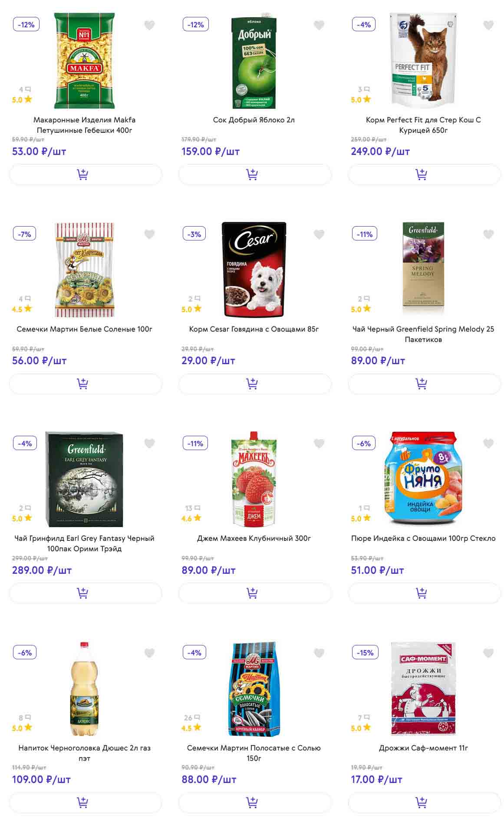Toggle favorite heart on Cesar dog food
Image resolution: width=504 pixels, height=829 pixels.
319,234
